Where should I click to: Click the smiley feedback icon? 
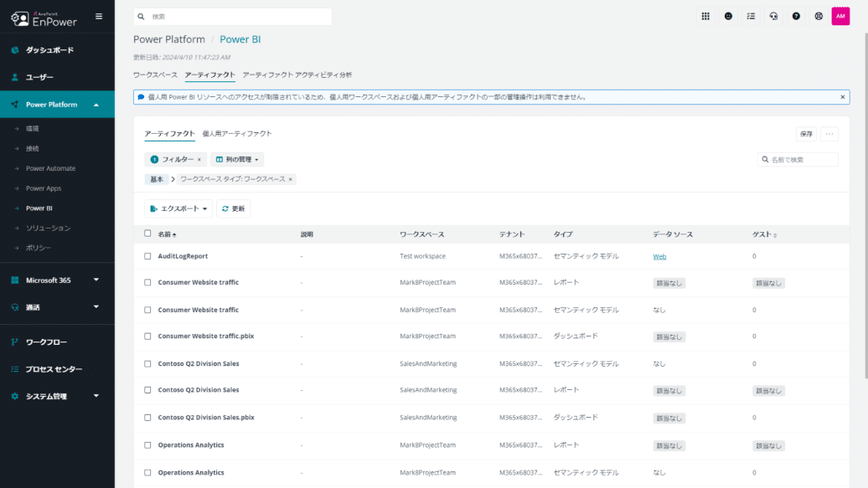[x=728, y=17]
